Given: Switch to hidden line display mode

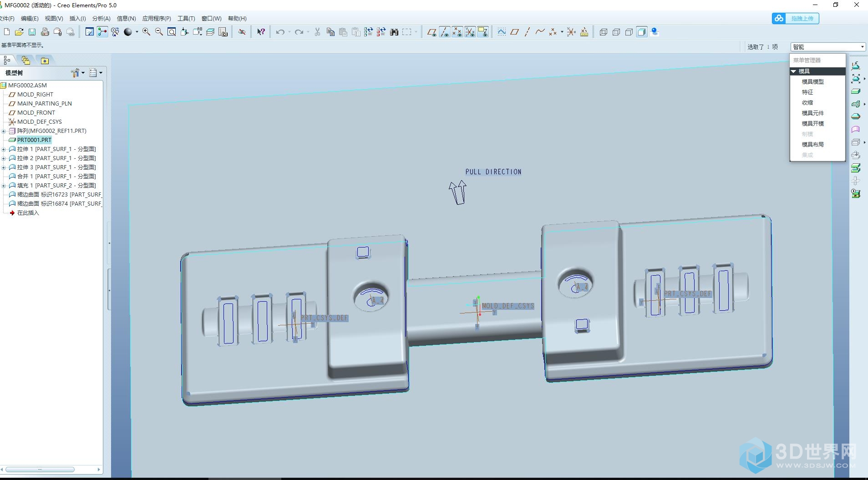Looking at the screenshot, I should tap(616, 32).
